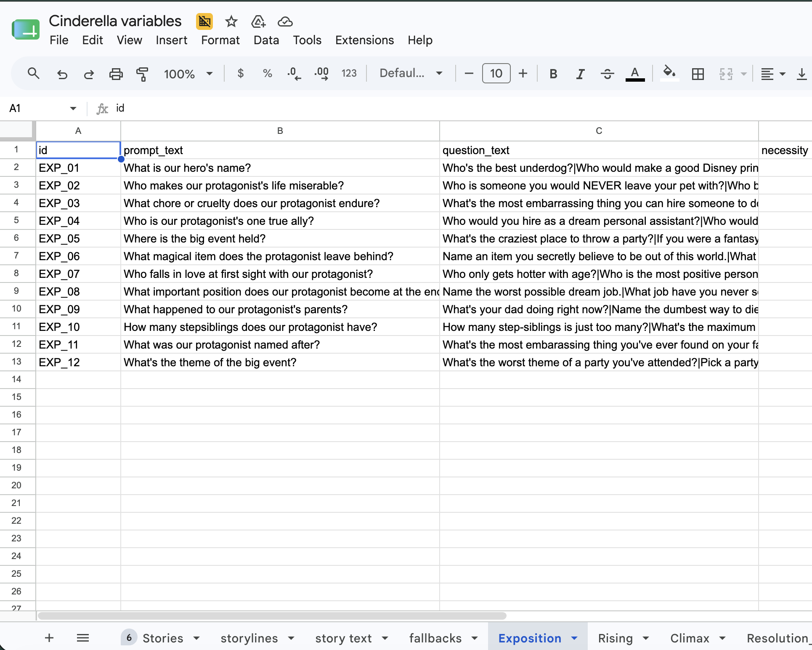The height and width of the screenshot is (650, 812).
Task: Undo the last action
Action: click(62, 74)
